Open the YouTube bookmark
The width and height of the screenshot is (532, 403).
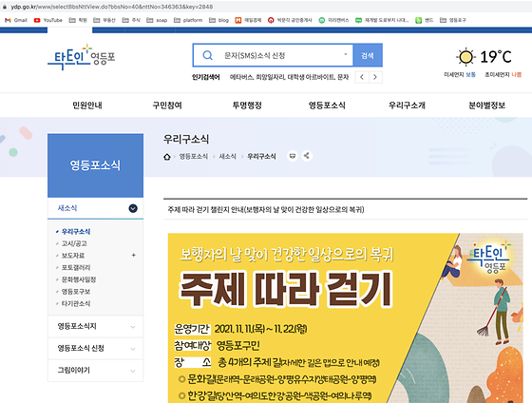[x=48, y=20]
